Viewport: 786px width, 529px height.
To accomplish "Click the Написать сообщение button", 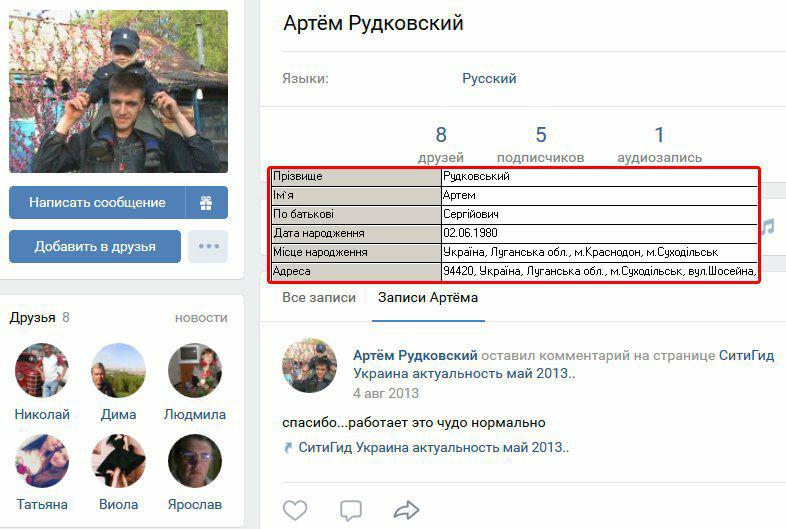I will coord(97,203).
